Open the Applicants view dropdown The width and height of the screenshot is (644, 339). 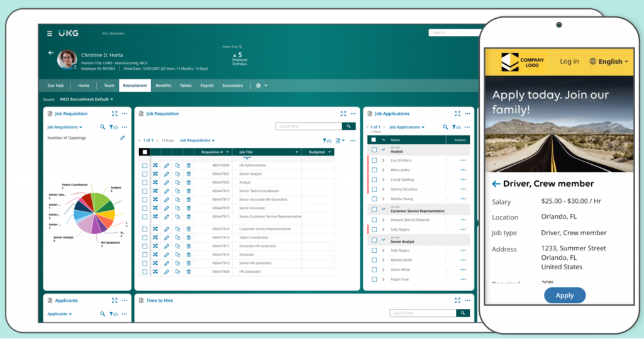[60, 314]
